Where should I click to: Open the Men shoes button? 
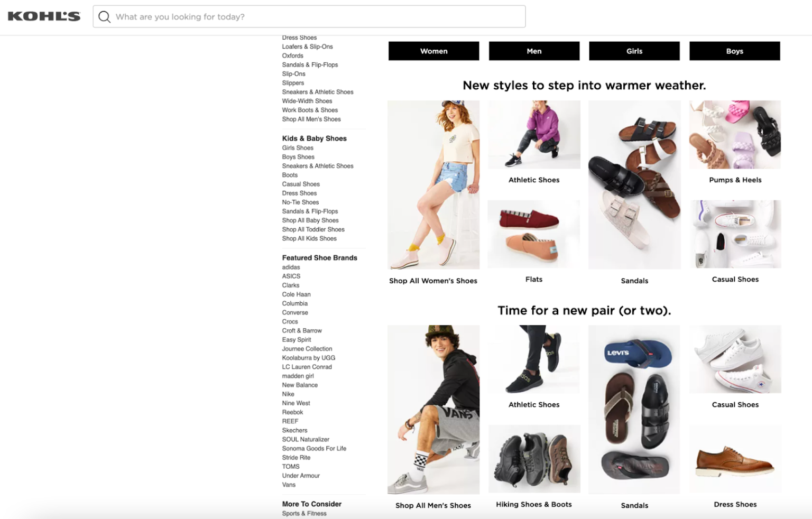534,51
